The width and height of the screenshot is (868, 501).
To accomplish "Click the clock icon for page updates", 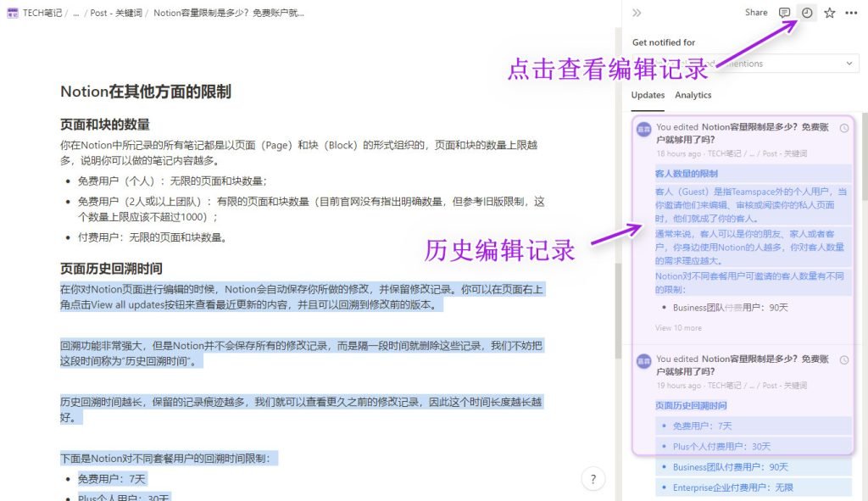I will pyautogui.click(x=807, y=13).
